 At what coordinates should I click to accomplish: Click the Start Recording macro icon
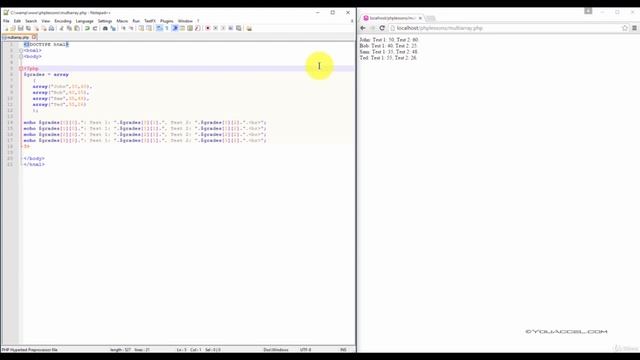pos(208,28)
